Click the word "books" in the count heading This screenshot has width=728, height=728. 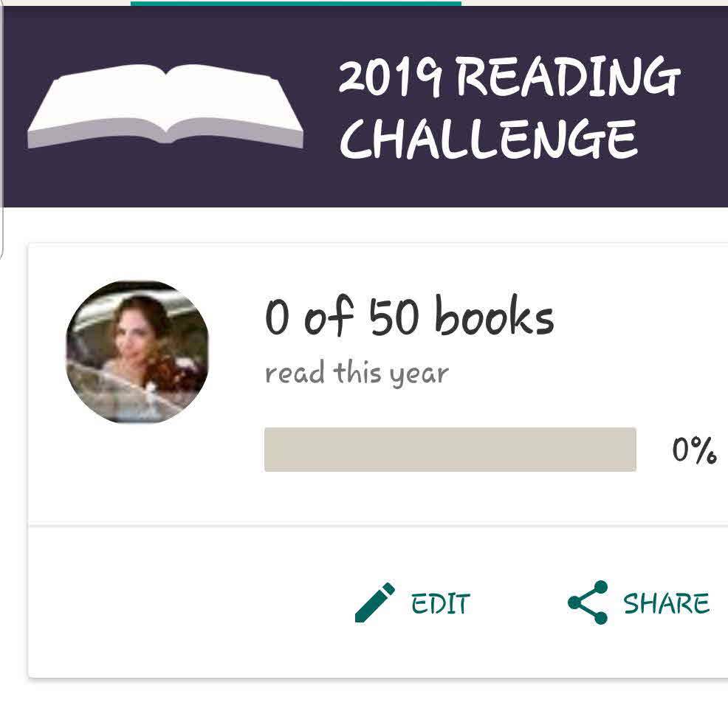point(493,317)
